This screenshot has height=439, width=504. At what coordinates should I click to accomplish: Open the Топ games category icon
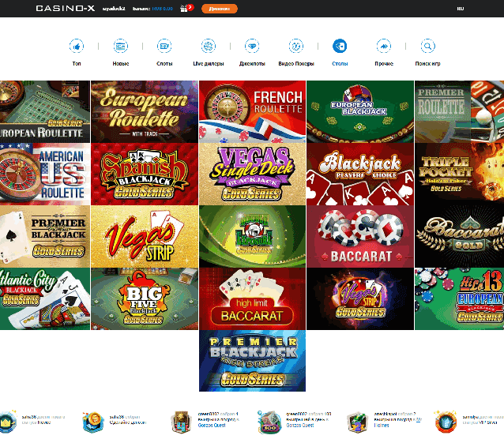point(77,46)
